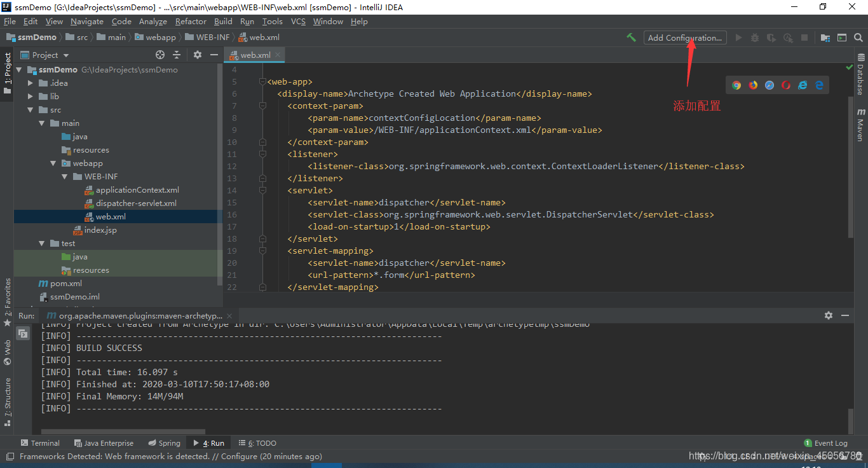Collapse the webapp folder arrow

53,163
